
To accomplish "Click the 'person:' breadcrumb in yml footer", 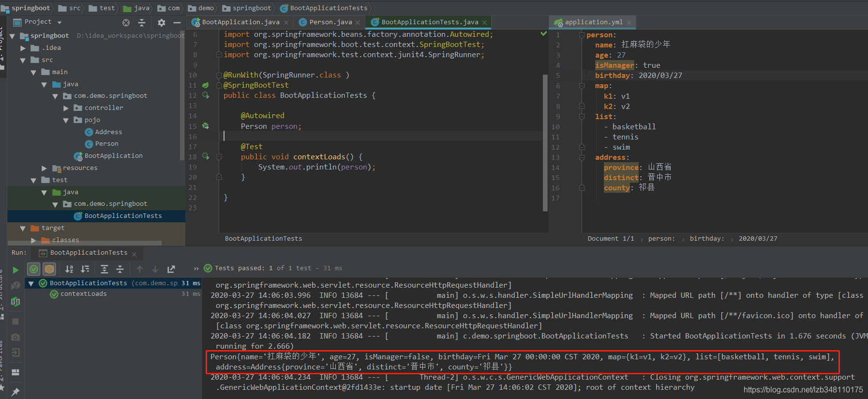I will point(661,238).
